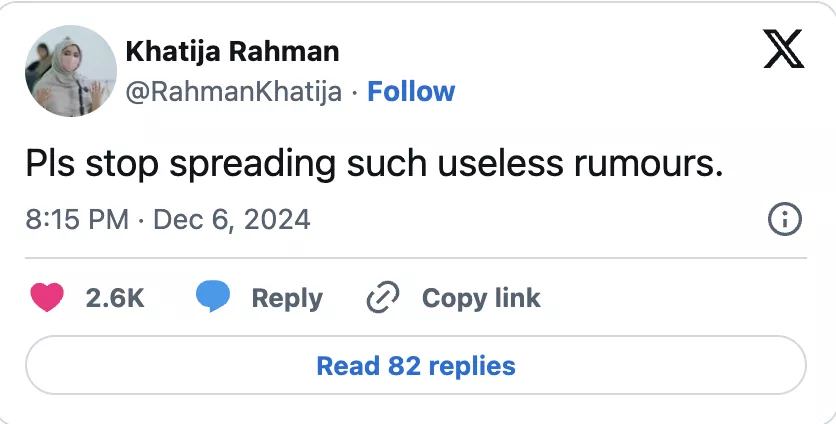Click the word "Pls" in the tweet
Viewport: 836px width, 424px height.
[x=49, y=165]
